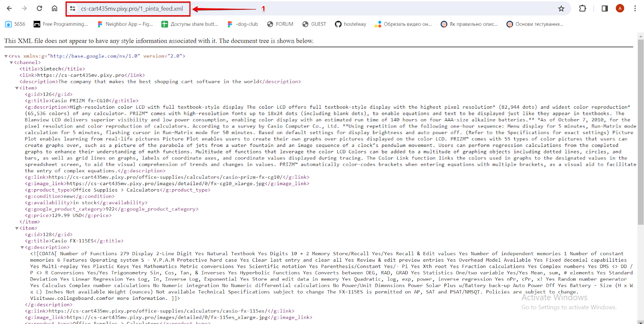Open the Основи тестування bookmark
The image size is (644, 324).
pos(535,24)
